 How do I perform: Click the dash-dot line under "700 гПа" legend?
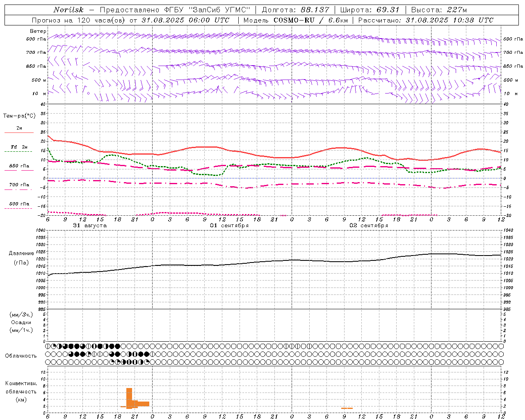[x=19, y=189]
